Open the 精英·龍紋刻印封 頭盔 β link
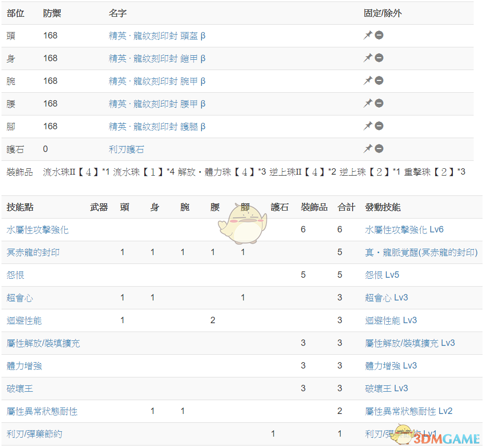485x448 pixels. (x=157, y=36)
